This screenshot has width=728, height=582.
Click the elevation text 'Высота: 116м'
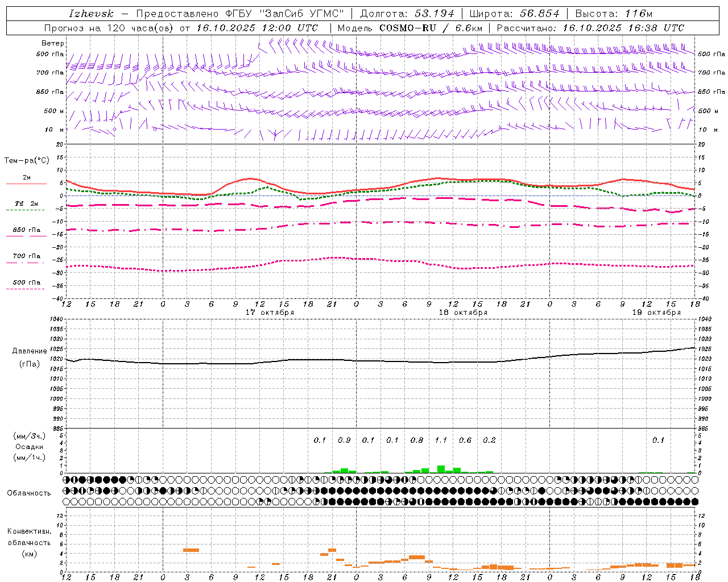[613, 14]
